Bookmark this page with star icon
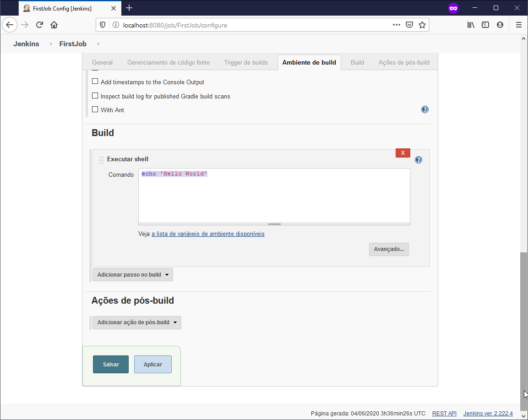 click(422, 25)
